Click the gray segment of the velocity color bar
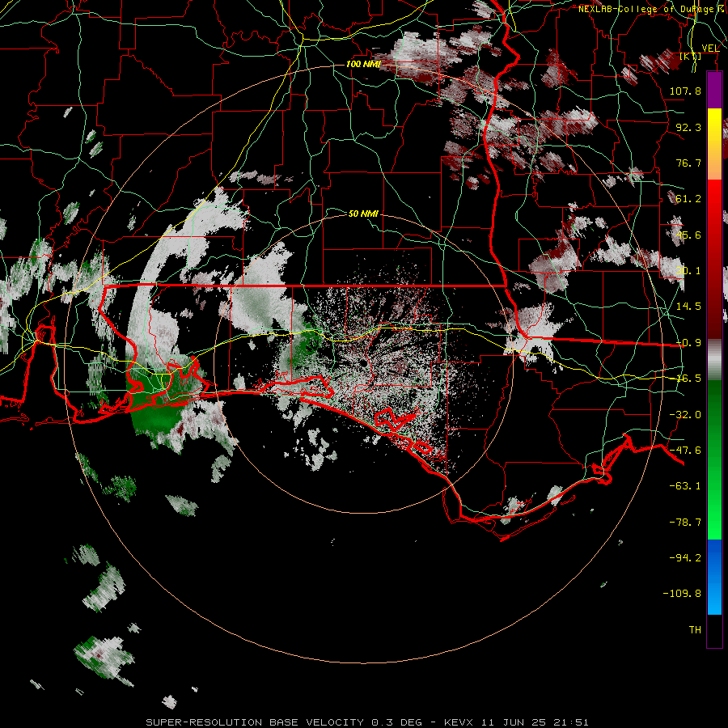 click(x=714, y=360)
